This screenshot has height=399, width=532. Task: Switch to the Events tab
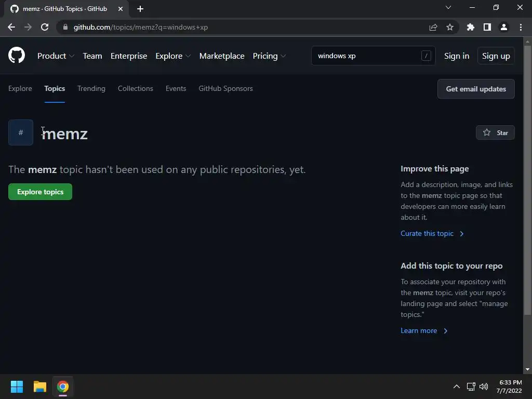pyautogui.click(x=176, y=88)
